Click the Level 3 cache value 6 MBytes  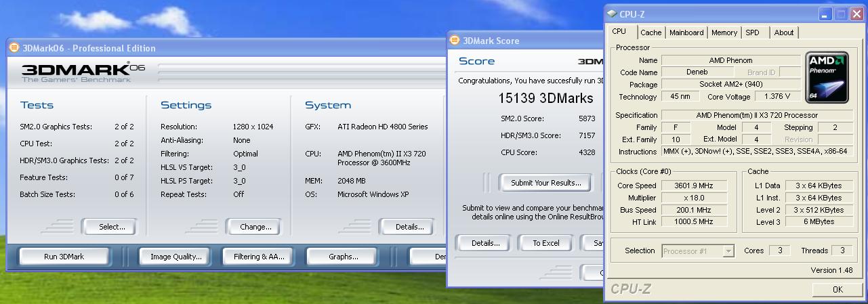(x=818, y=222)
